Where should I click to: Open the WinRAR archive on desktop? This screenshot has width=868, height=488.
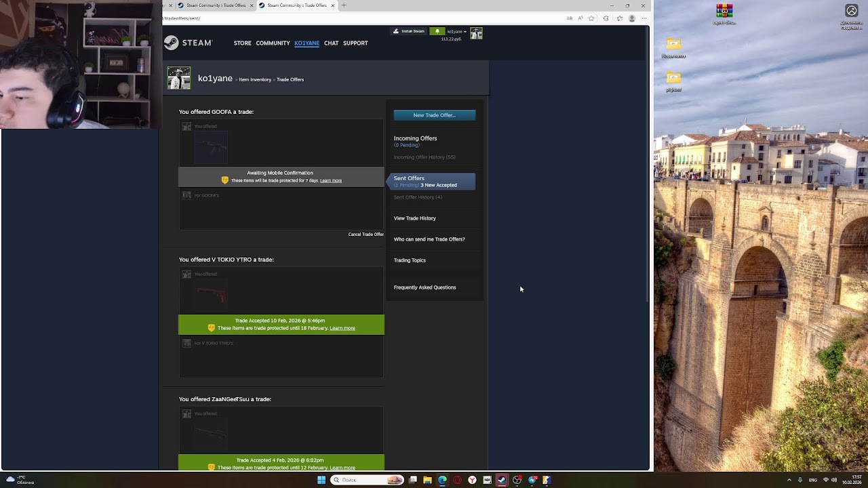point(724,14)
